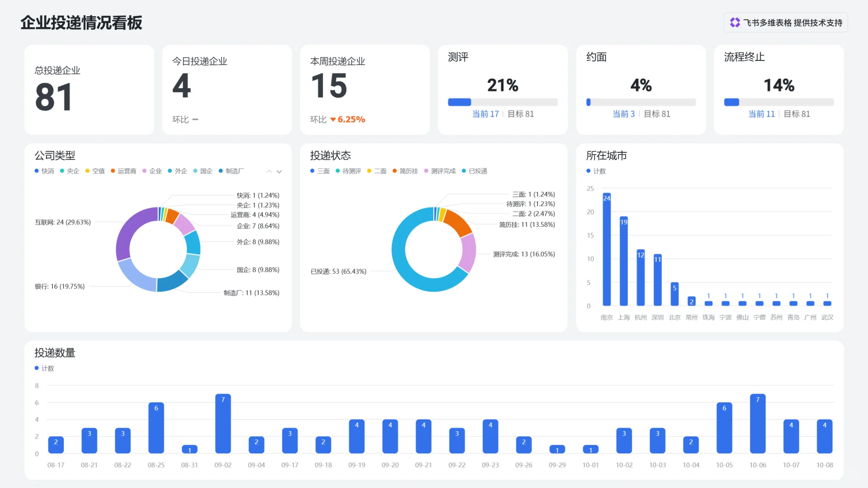Click the 飞书多维表格 提供技术支持 button
Viewport: 868px width, 488px height.
[786, 23]
